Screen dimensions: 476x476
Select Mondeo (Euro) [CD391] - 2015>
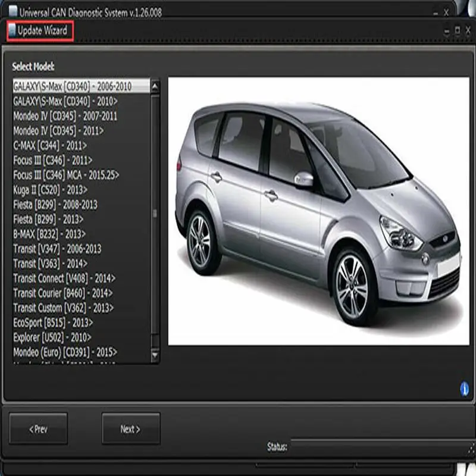click(81, 352)
